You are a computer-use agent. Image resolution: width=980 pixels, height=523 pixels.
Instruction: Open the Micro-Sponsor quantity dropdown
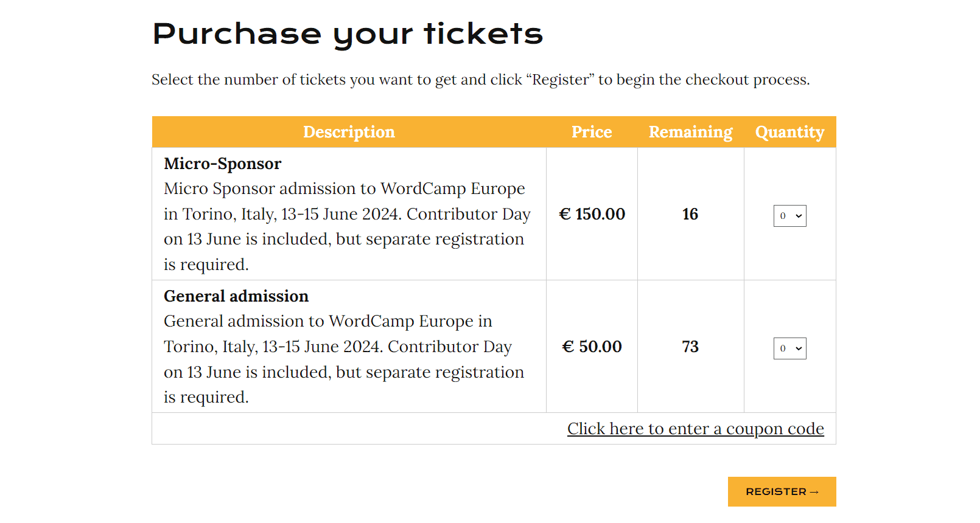(789, 216)
